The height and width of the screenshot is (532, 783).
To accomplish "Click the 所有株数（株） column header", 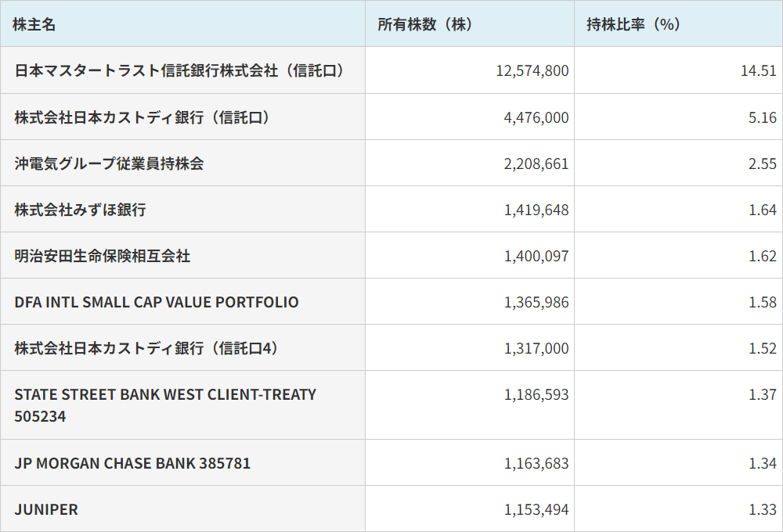I will [x=470, y=24].
